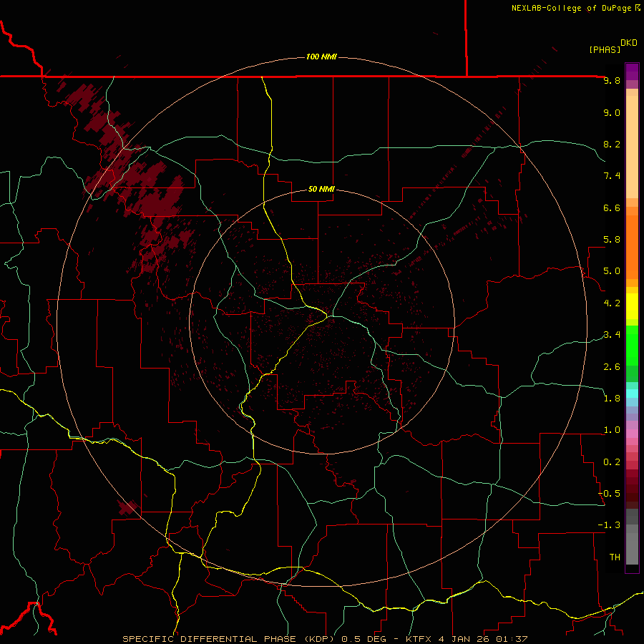
Task: Click the NEXLAB-College of DuPage credit text
Action: click(572, 8)
